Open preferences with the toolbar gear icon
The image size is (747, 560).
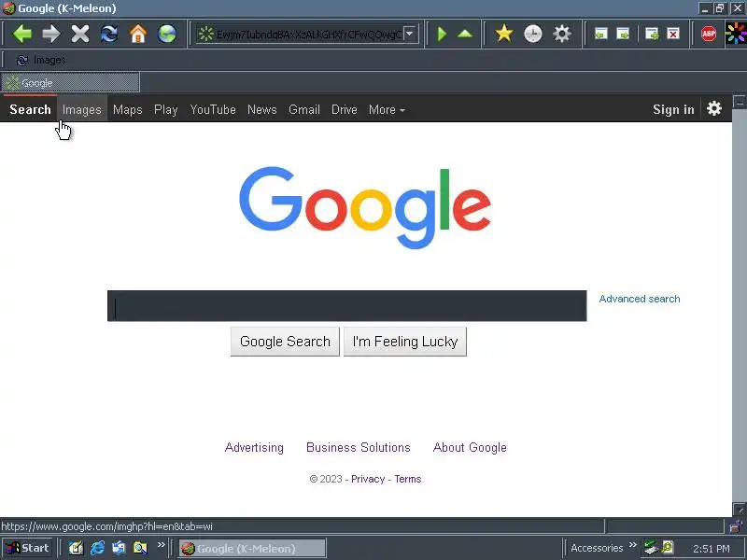(x=562, y=34)
